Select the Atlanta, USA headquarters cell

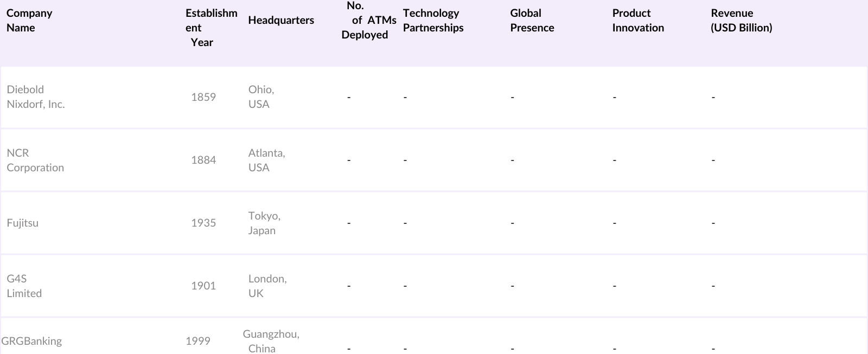[x=266, y=160]
